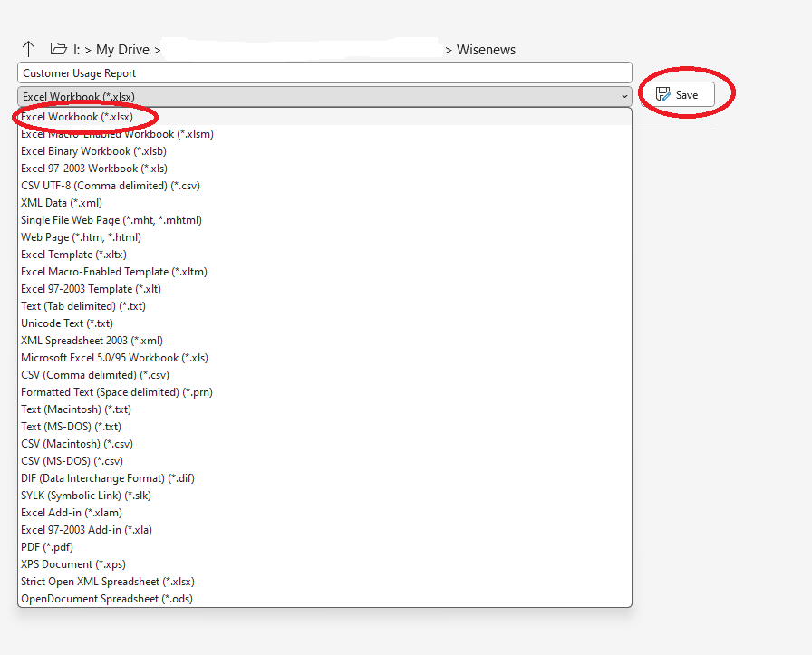Choose Excel Macro-Enabled Workbook (*.xlsm)
Viewport: 812px width, 655px height.
[x=324, y=133]
